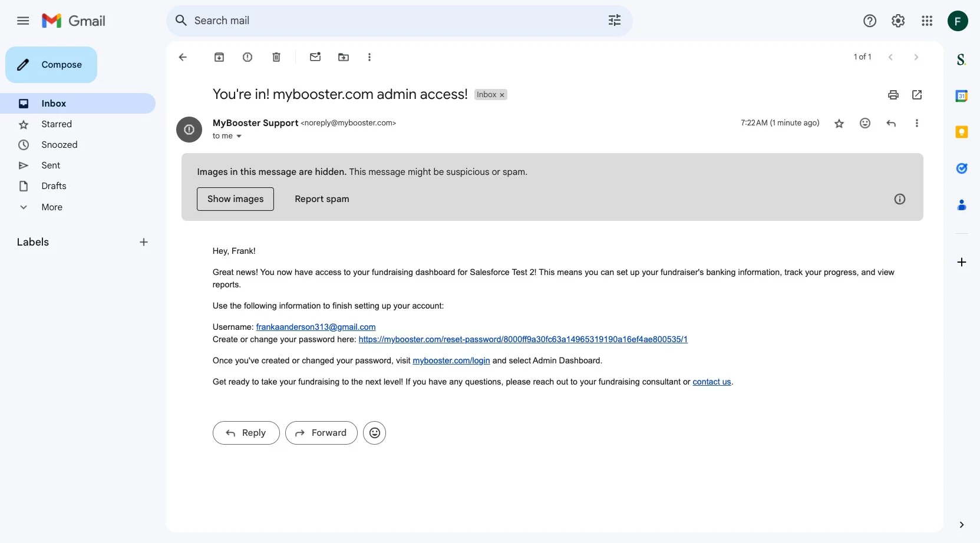Reply arrow icon in message header
Screen dimensions: 980x543
pyautogui.click(x=891, y=123)
